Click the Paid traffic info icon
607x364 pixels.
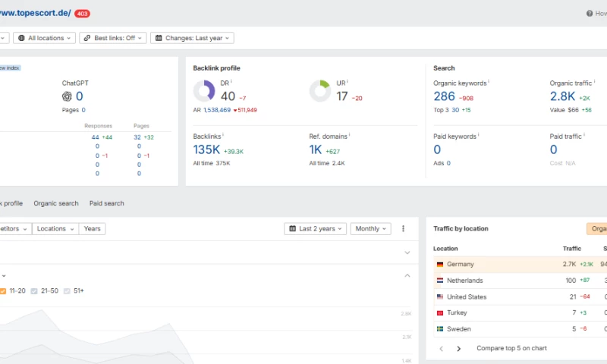point(583,135)
